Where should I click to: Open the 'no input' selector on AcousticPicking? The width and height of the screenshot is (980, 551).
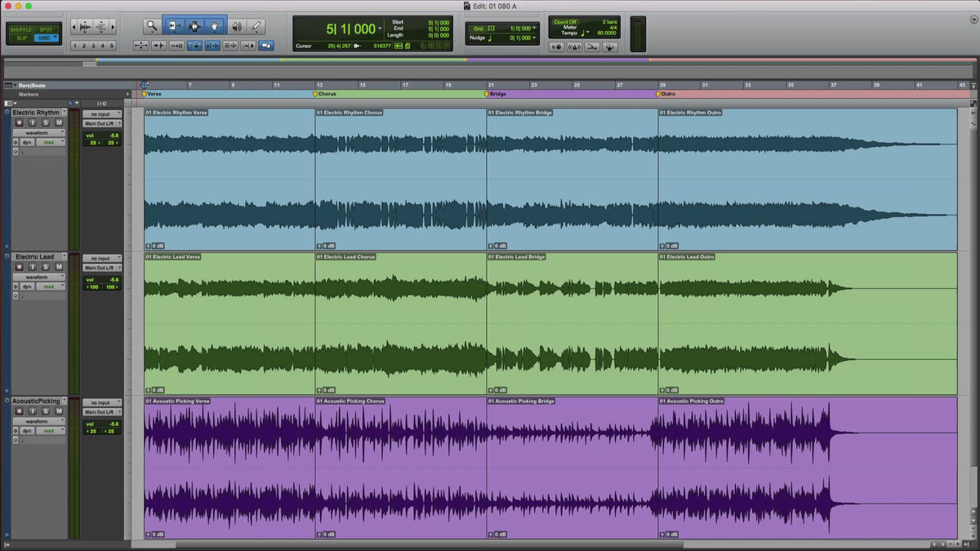tap(101, 403)
